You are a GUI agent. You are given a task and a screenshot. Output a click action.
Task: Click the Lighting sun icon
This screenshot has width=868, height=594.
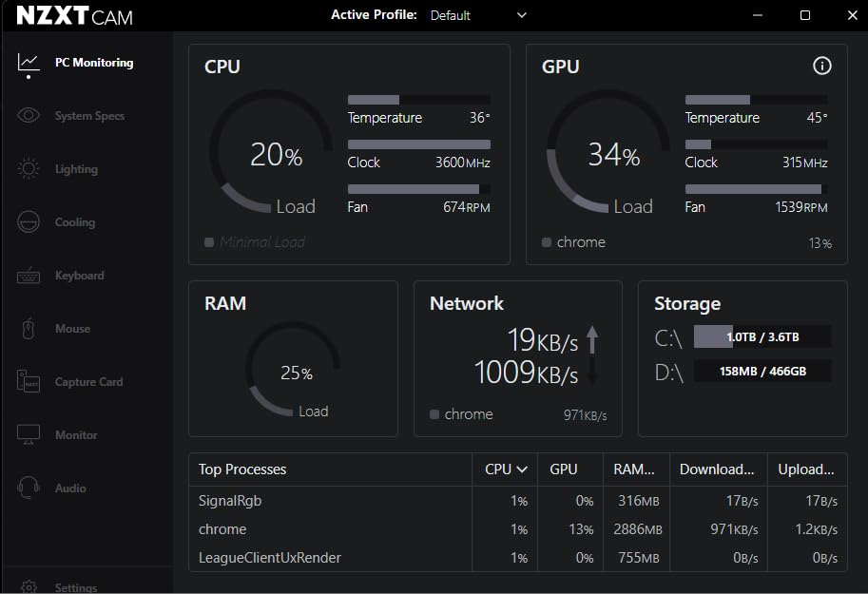29,169
